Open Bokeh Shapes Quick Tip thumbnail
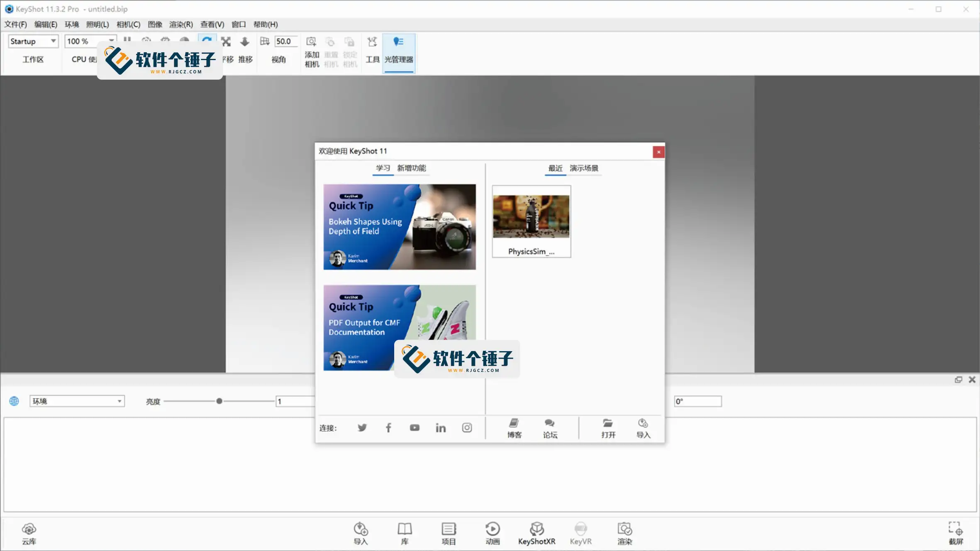The height and width of the screenshot is (551, 980). [x=400, y=227]
